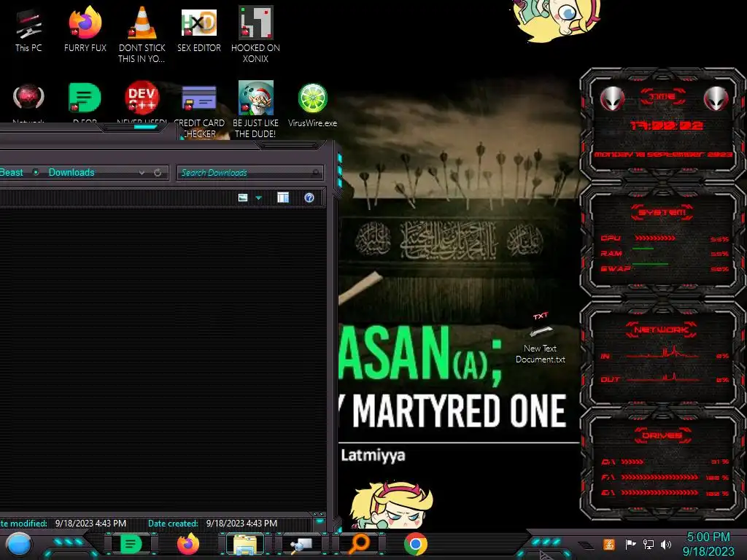Open the SEX EDITOR HxD shortcut
Image resolution: width=747 pixels, height=560 pixels.
pyautogui.click(x=199, y=30)
